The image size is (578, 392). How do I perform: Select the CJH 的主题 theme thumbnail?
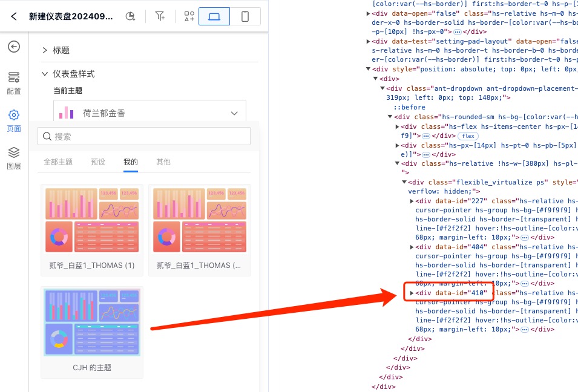pos(92,322)
